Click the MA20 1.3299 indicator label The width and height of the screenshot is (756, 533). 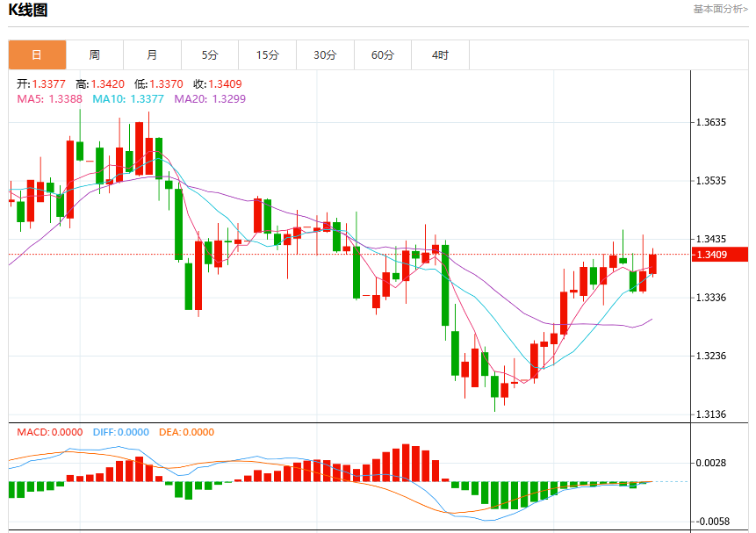tap(210, 99)
